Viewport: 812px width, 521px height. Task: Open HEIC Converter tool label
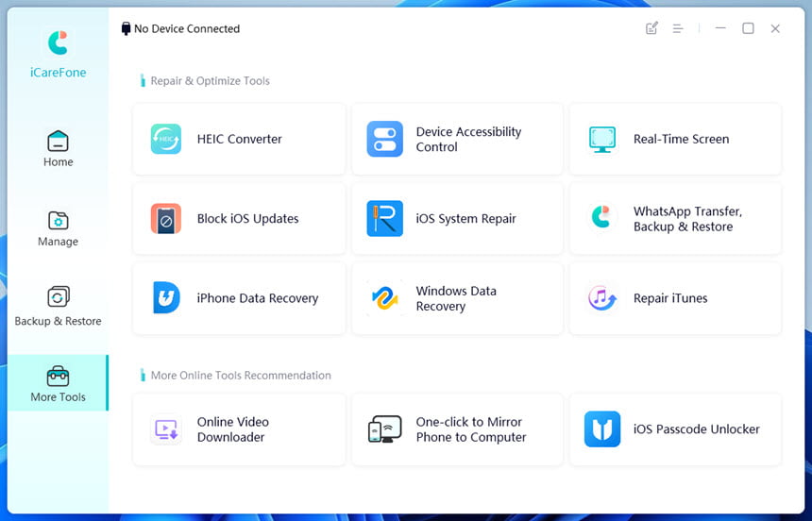239,139
